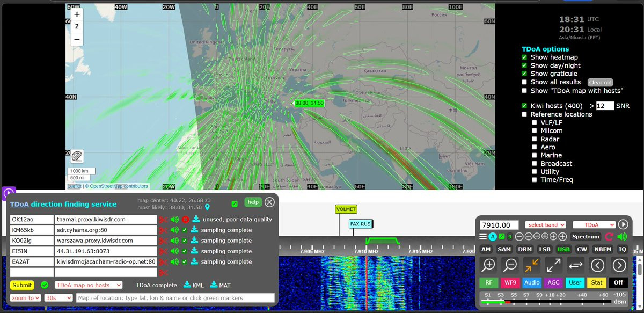Select the AGC tab

pos(553,282)
